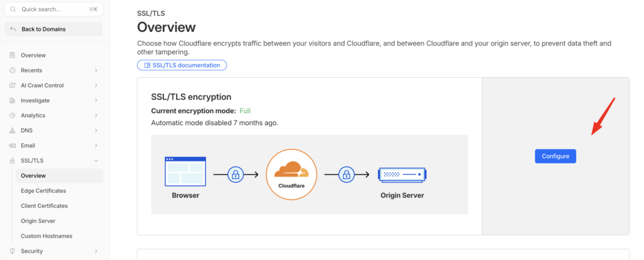Expand the Analytics section chevron
644x260 pixels.
tap(96, 116)
